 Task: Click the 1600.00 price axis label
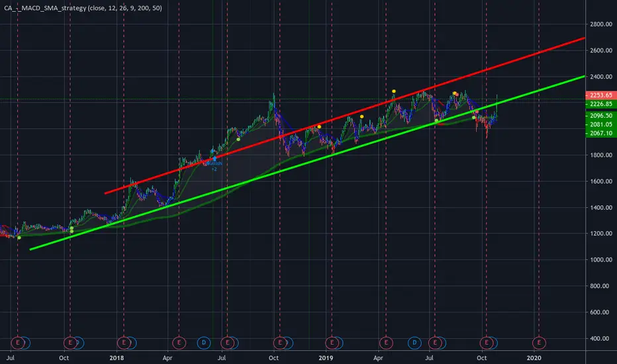[601, 181]
